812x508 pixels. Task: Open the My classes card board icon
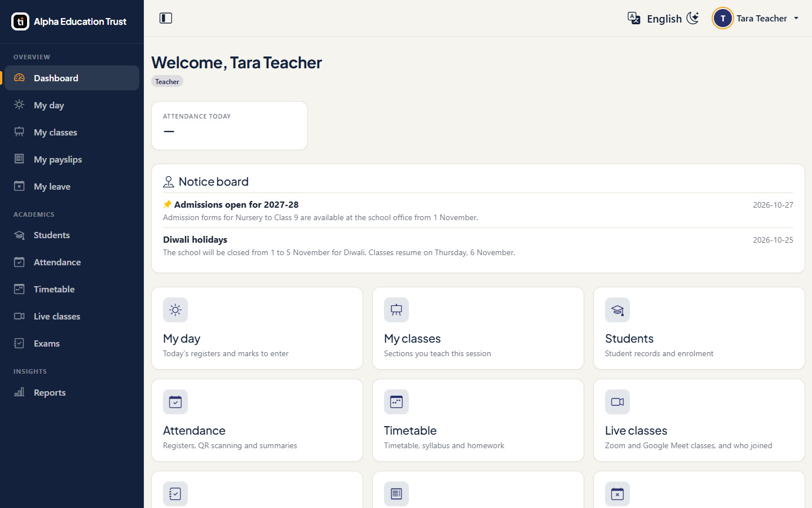tap(396, 310)
